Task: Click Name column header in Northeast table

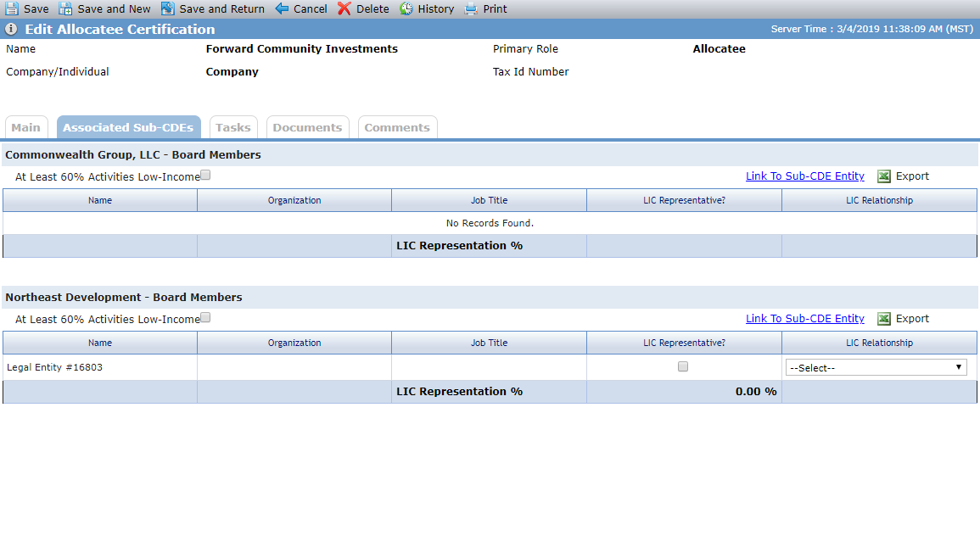Action: (x=100, y=343)
